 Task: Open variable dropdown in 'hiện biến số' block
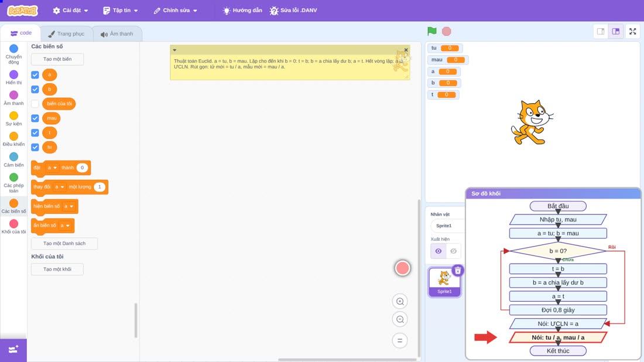(x=68, y=206)
